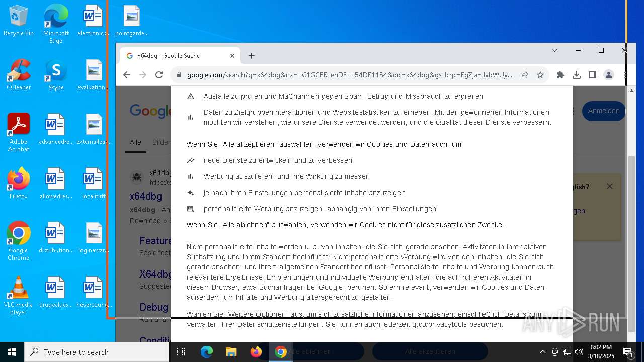Open Chrome profile avatar icon
Image resolution: width=644 pixels, height=362 pixels.
tap(609, 75)
